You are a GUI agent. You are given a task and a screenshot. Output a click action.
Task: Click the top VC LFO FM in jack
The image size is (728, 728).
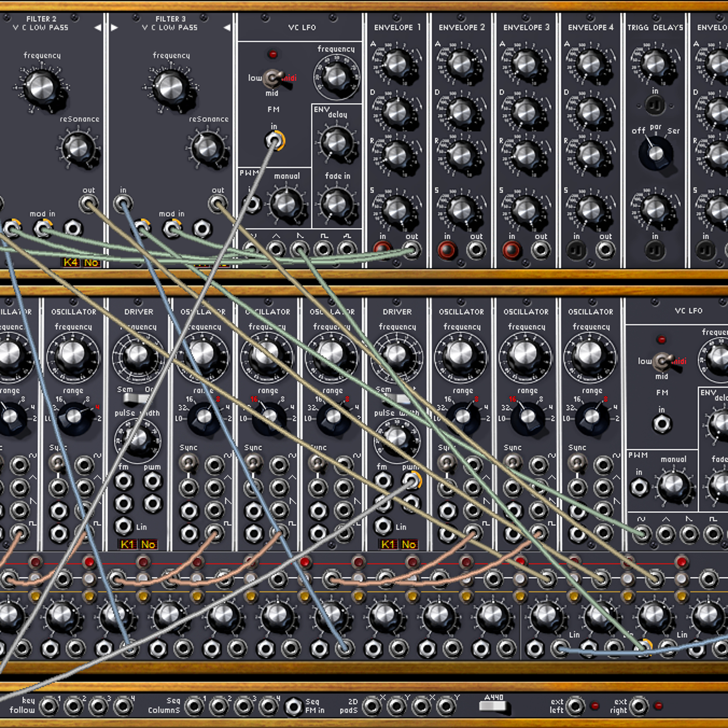(274, 141)
